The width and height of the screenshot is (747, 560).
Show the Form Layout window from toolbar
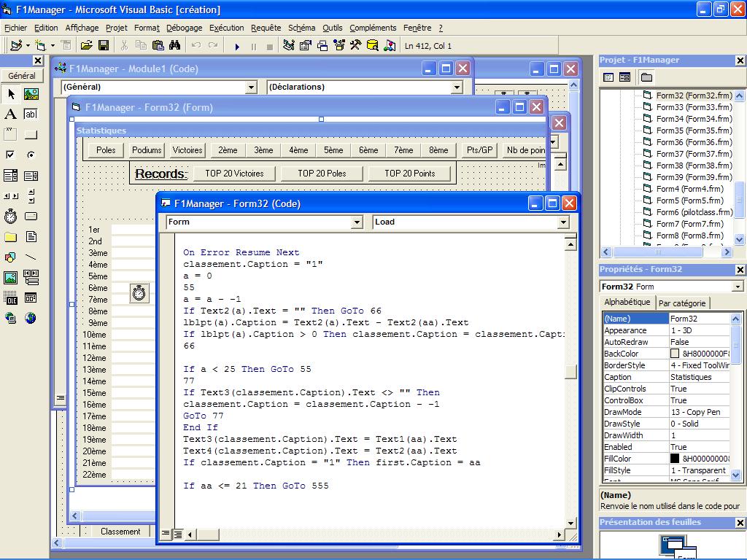(x=322, y=46)
